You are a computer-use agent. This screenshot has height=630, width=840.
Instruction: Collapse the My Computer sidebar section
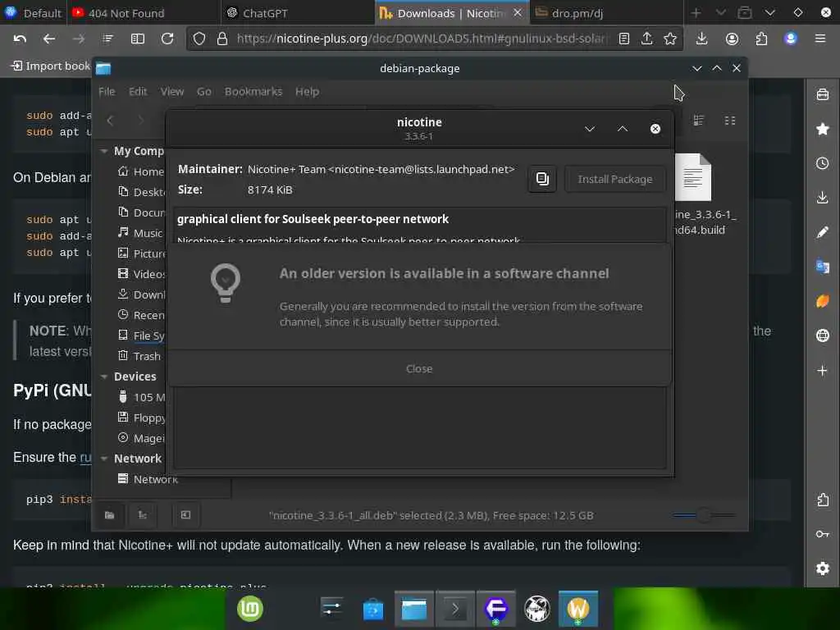[104, 152]
